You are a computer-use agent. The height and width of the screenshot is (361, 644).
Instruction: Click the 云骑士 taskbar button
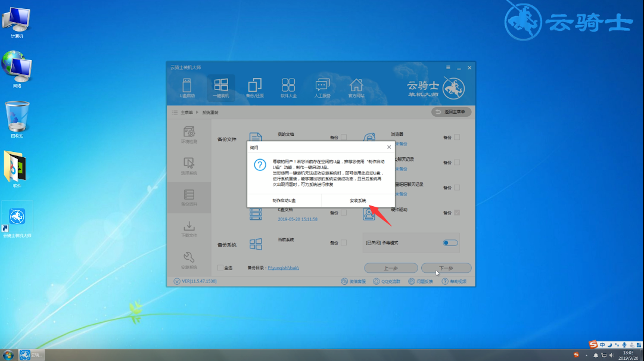tap(31, 355)
